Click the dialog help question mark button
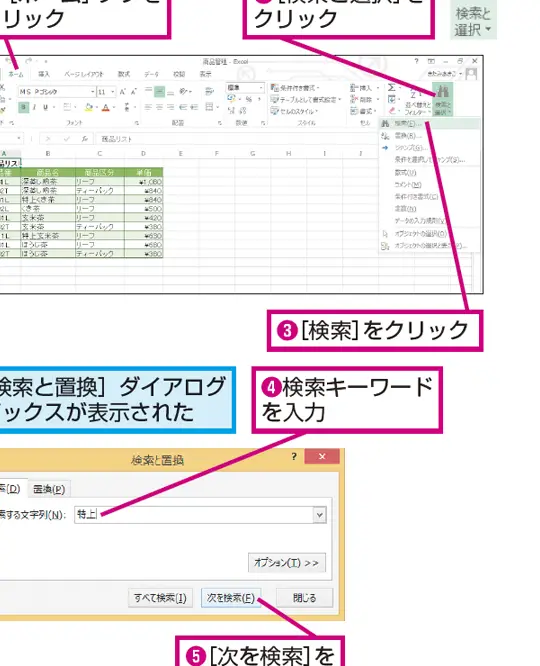540x666 pixels. pyautogui.click(x=294, y=457)
